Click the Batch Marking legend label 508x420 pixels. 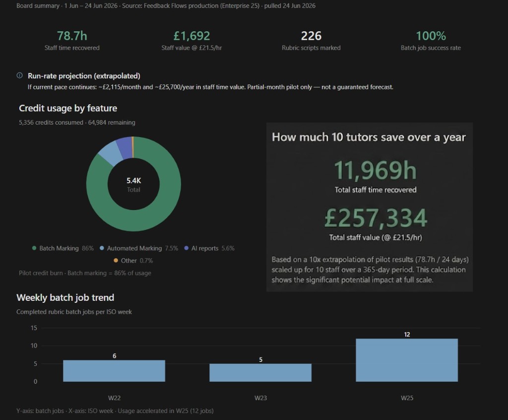pyautogui.click(x=59, y=248)
